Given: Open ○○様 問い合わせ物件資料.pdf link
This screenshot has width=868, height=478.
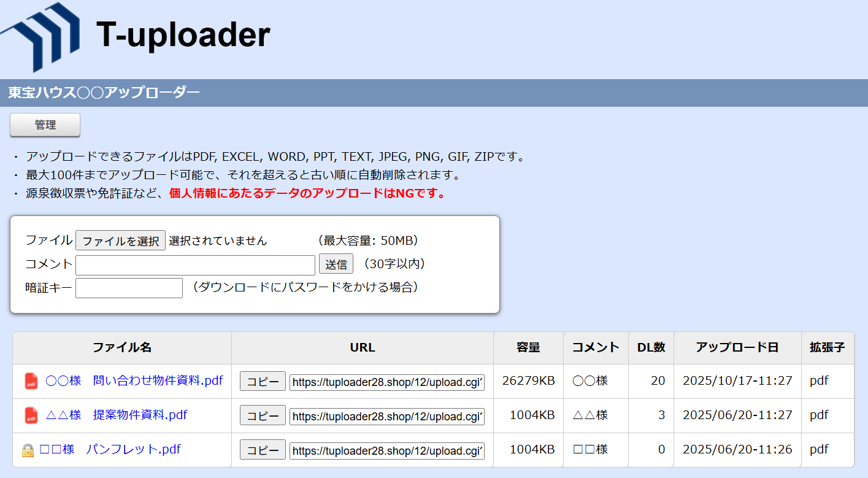Looking at the screenshot, I should [x=134, y=380].
